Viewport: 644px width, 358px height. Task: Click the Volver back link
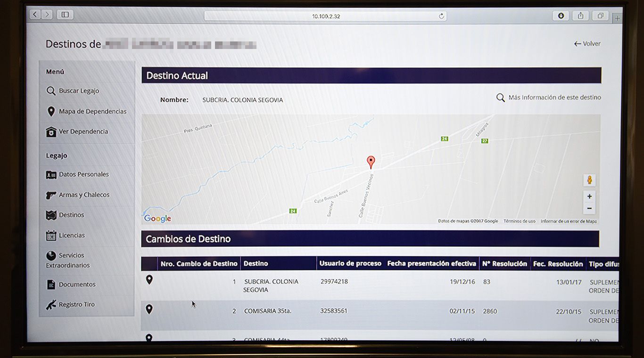(x=587, y=44)
